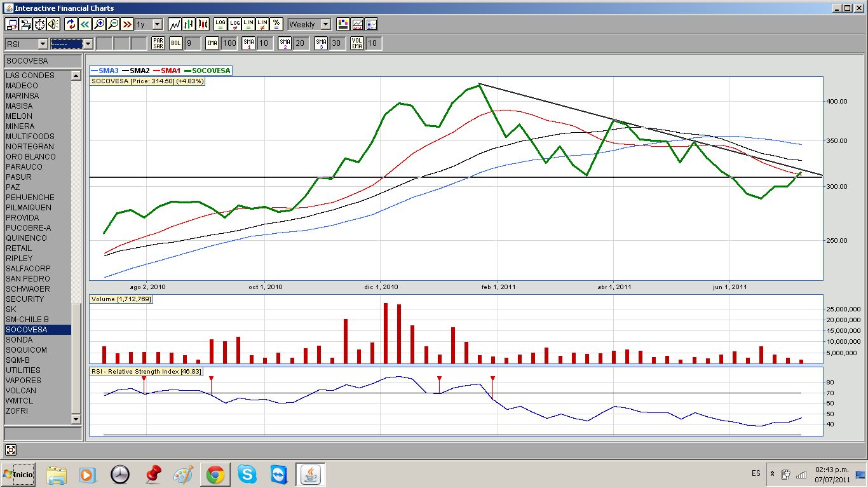The image size is (868, 488).
Task: Click the SMA3 blue legend label
Action: point(105,71)
